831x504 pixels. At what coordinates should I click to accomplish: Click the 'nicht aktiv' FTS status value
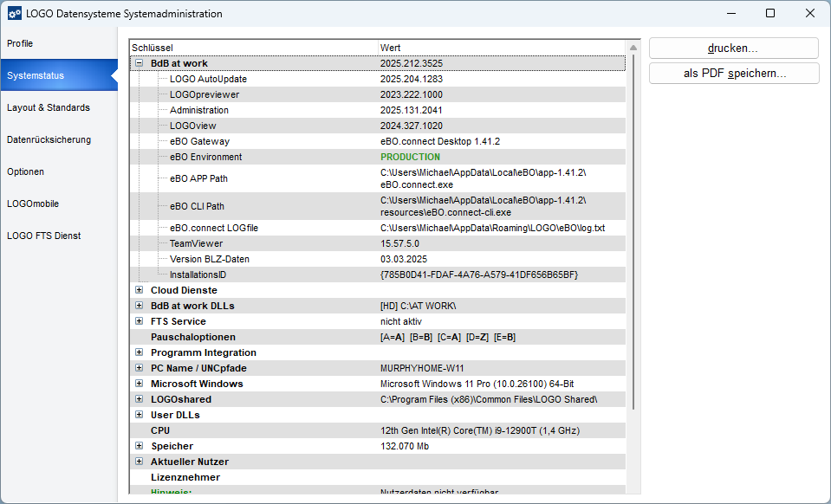pyautogui.click(x=401, y=321)
